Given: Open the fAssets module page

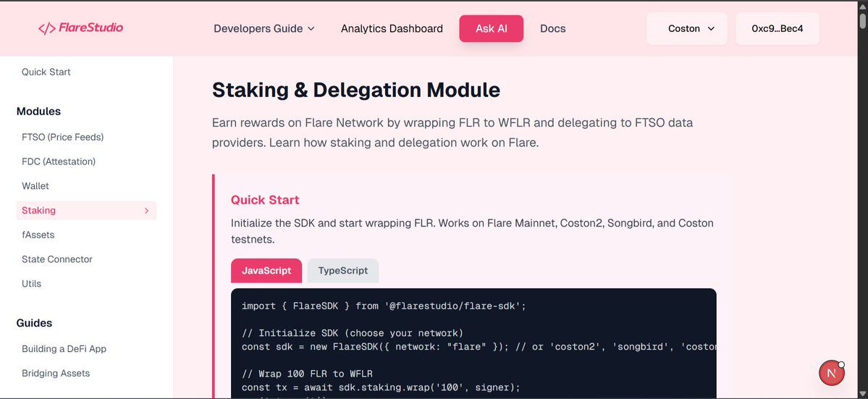Looking at the screenshot, I should coord(38,235).
